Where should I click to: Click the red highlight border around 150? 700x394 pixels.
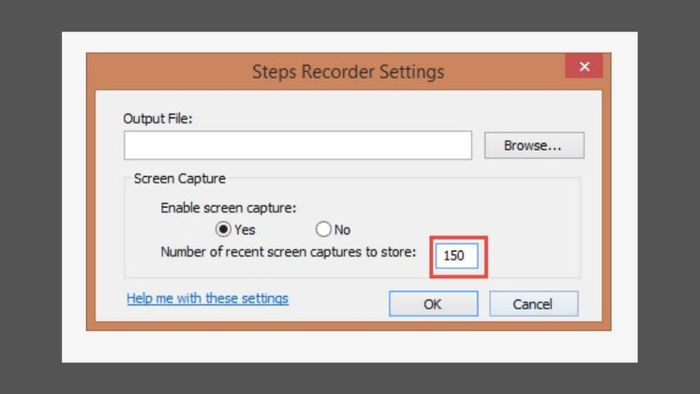pos(458,238)
